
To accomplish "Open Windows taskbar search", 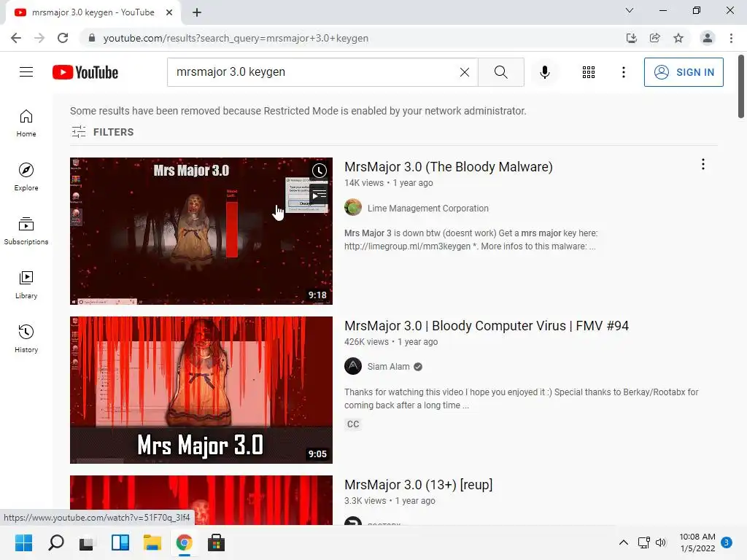I will 55,542.
